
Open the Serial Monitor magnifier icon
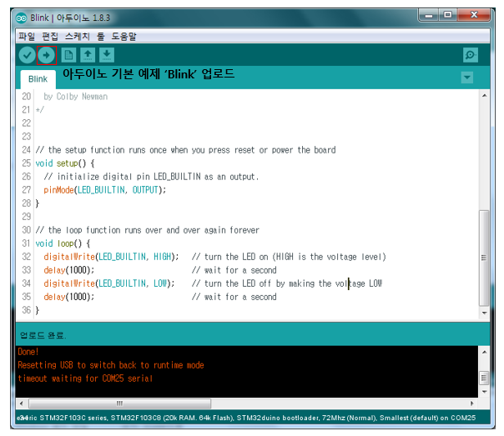pos(471,55)
